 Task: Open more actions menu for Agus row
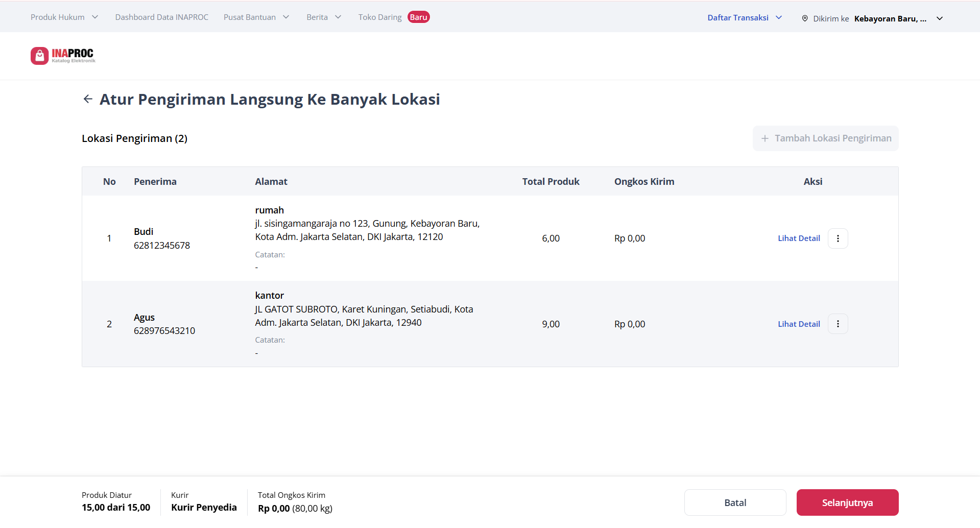838,324
